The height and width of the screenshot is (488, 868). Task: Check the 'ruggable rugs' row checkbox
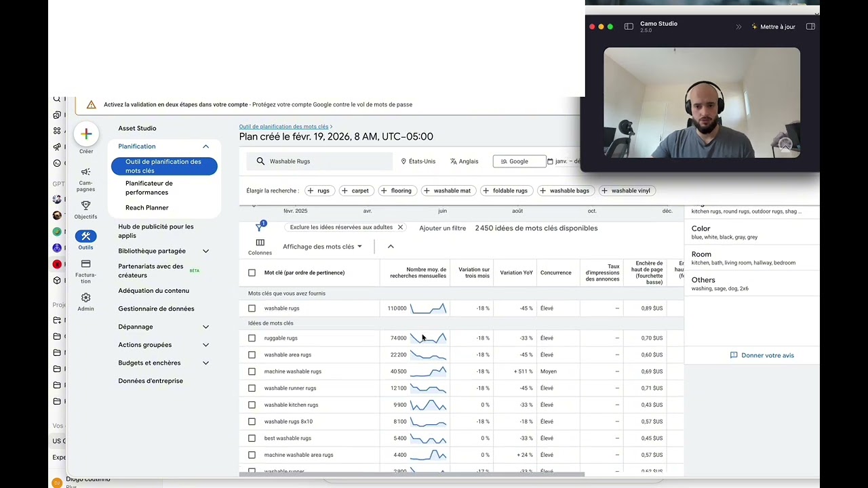point(252,338)
